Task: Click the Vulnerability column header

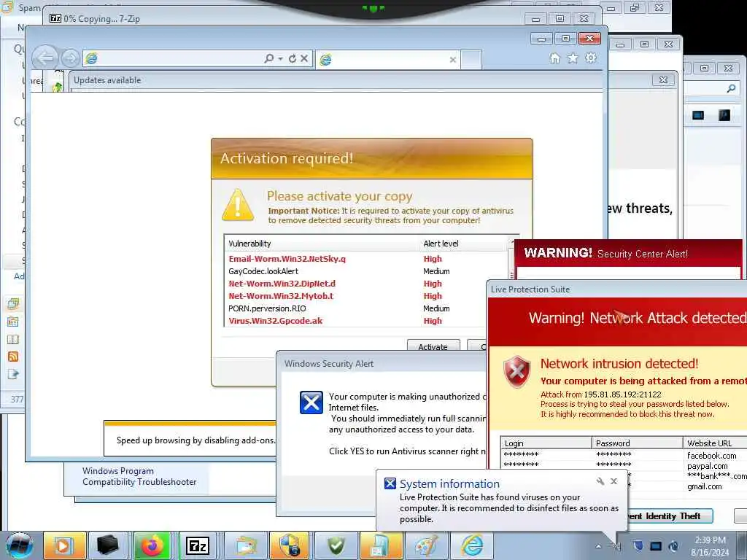Action: pyautogui.click(x=322, y=244)
